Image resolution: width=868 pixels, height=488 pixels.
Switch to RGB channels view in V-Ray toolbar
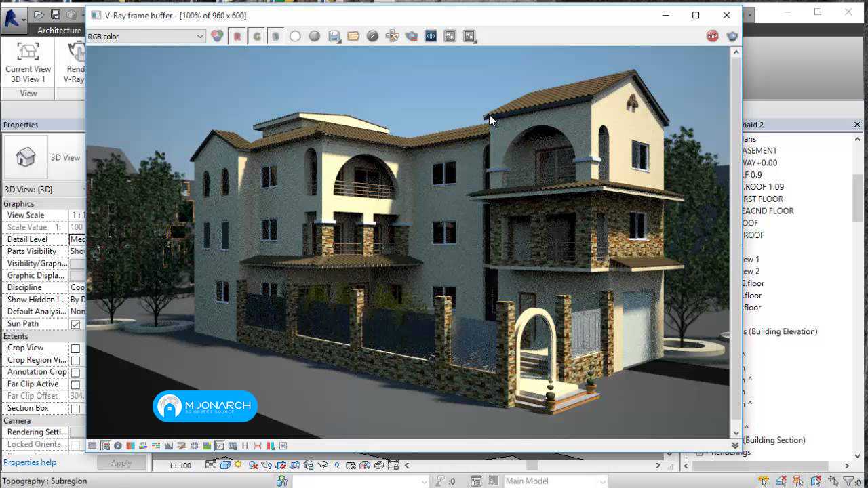217,37
